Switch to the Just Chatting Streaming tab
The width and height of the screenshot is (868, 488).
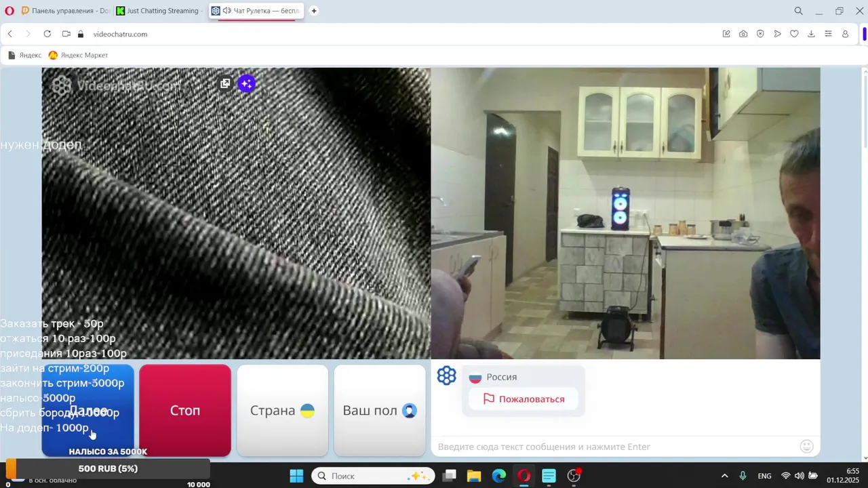160,11
